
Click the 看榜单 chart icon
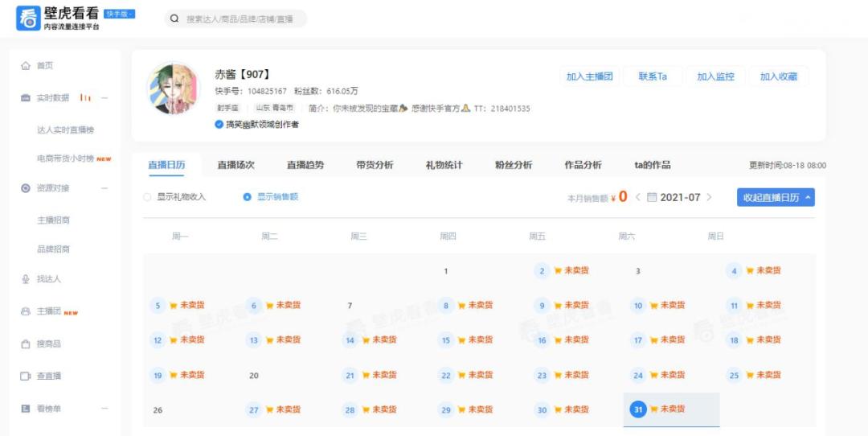click(26, 409)
